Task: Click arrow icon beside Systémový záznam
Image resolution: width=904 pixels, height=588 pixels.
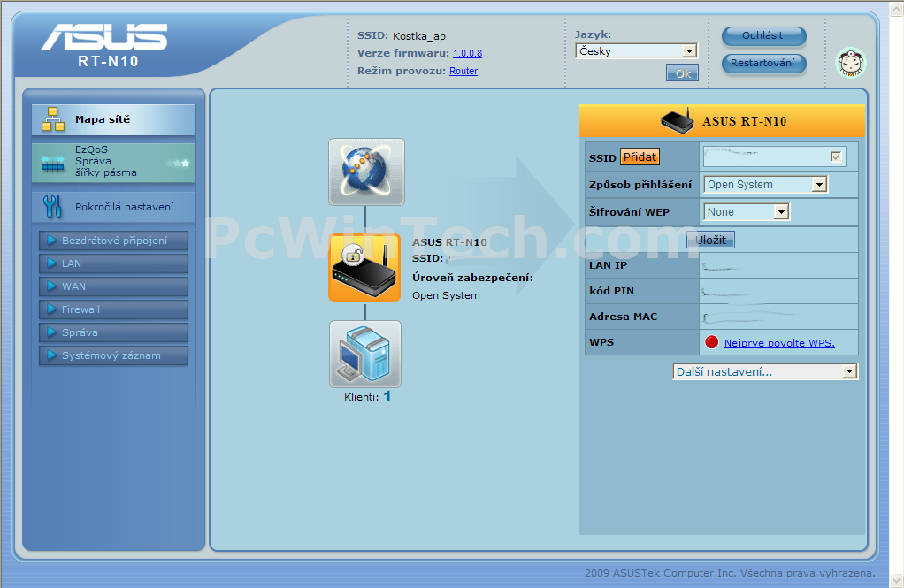Action: [52, 355]
